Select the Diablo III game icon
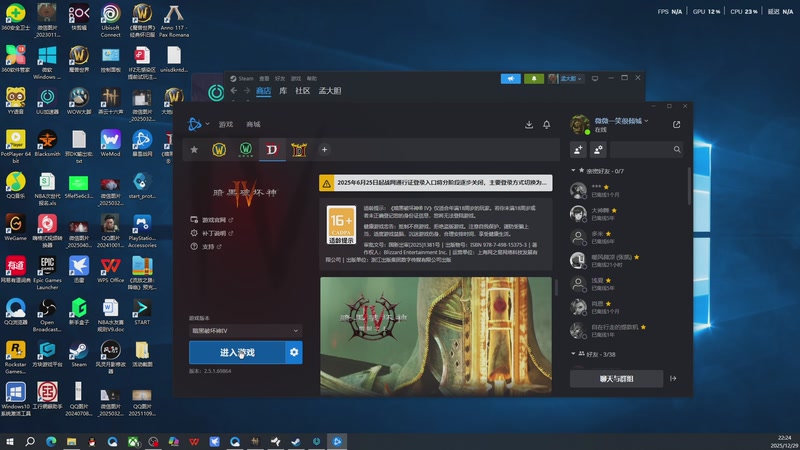The height and width of the screenshot is (450, 800). tap(298, 149)
